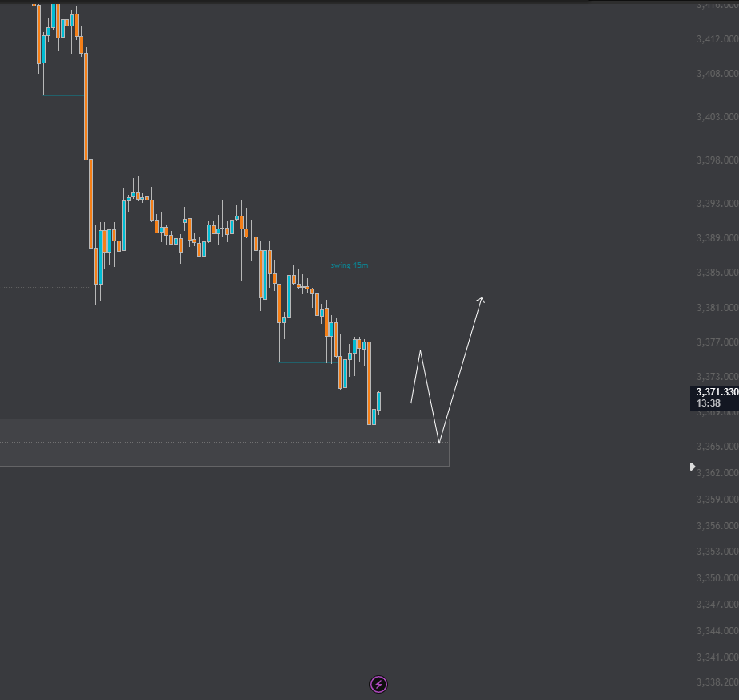The height and width of the screenshot is (700, 739).
Task: Click the 3,347.000 price axis label
Action: (717, 604)
